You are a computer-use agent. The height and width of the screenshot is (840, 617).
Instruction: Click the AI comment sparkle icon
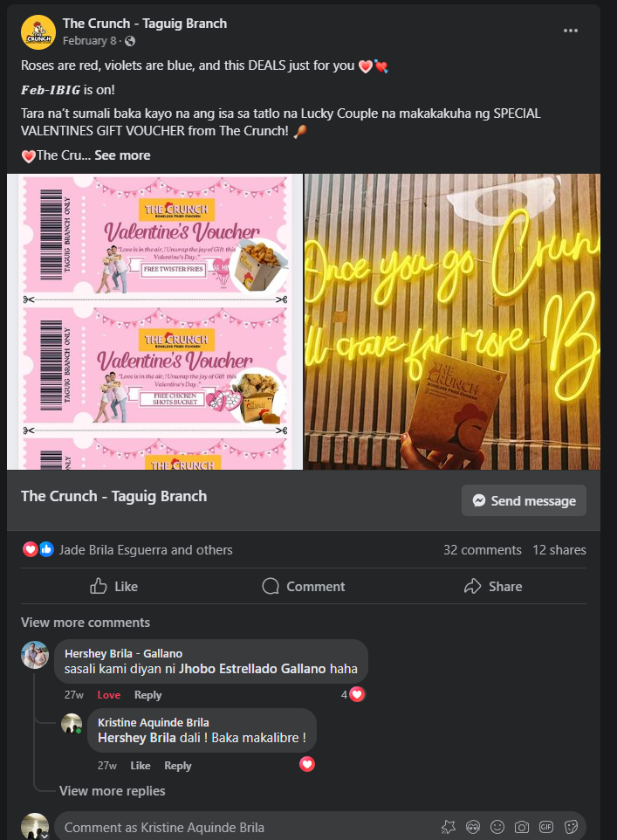[449, 827]
